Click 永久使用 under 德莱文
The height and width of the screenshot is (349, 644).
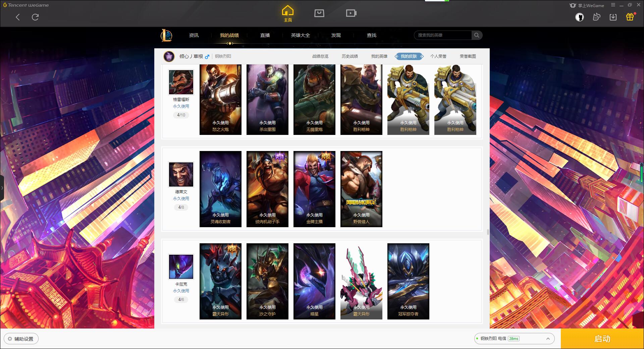point(181,198)
